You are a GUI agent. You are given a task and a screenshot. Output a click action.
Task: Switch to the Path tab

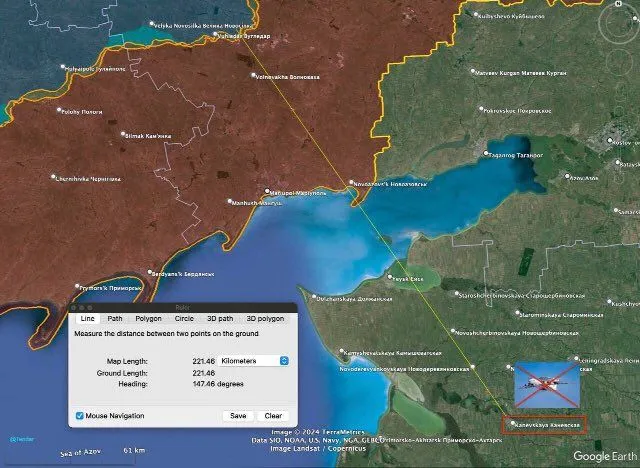pos(116,318)
